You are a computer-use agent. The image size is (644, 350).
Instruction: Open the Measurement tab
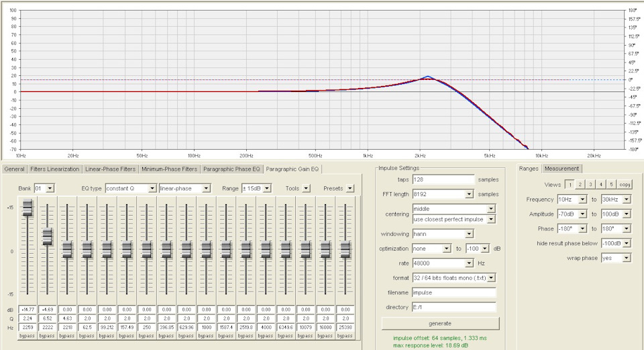561,169
